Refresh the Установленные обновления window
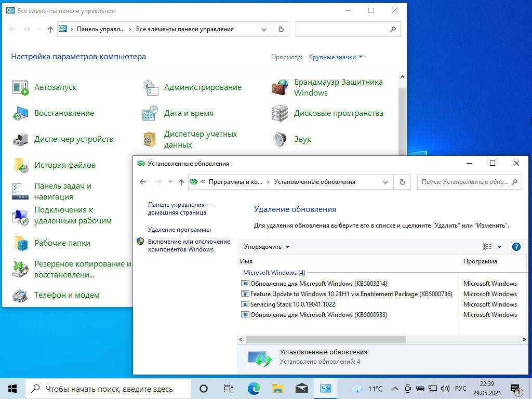The width and height of the screenshot is (532, 399). tap(402, 182)
